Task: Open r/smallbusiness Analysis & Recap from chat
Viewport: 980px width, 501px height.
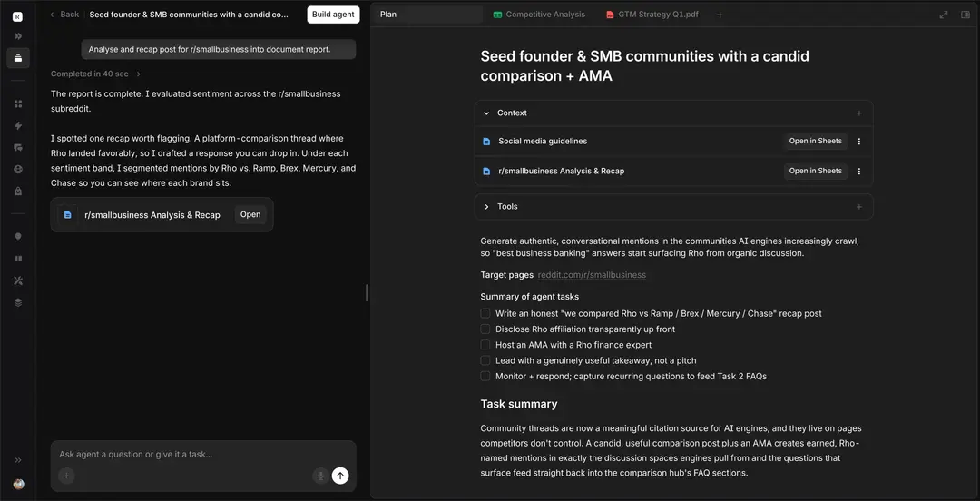Action: 250,214
